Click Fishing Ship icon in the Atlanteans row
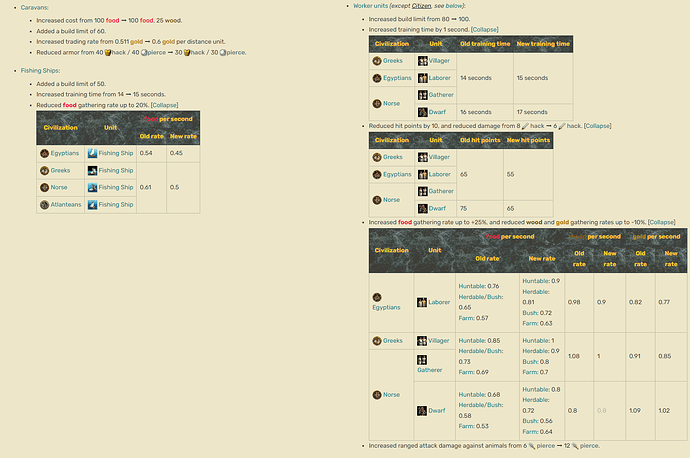This screenshot has height=458, width=690. [x=92, y=204]
